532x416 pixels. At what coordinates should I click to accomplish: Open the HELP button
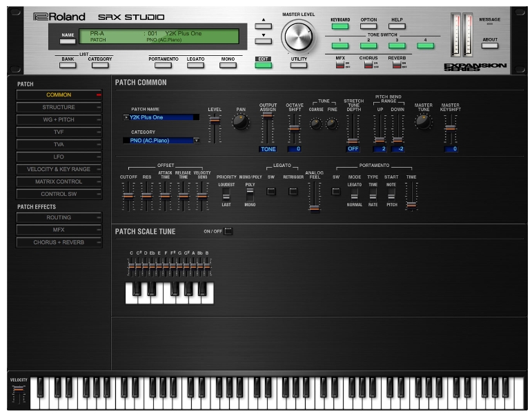click(397, 26)
